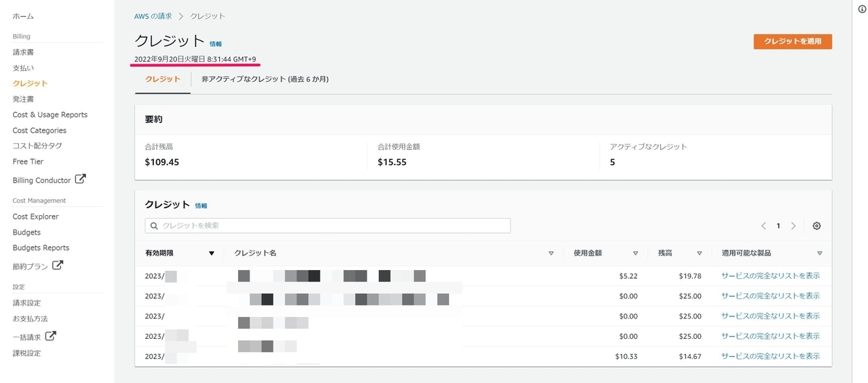Open table preferences gear icon

tap(817, 226)
